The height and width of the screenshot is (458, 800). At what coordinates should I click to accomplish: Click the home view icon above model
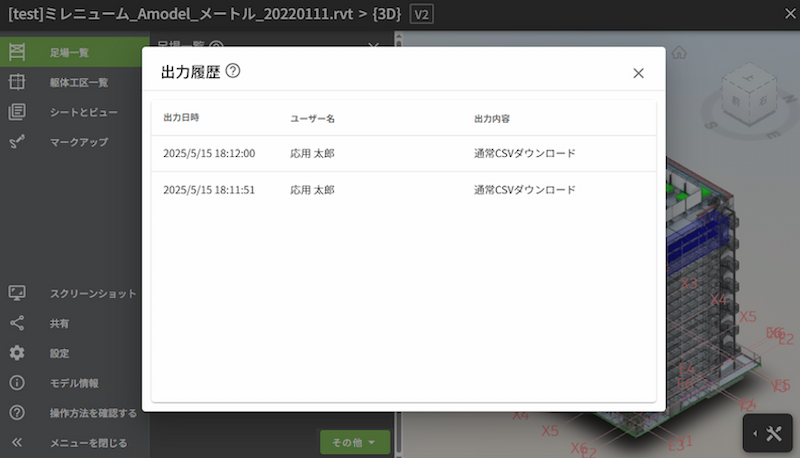click(679, 52)
